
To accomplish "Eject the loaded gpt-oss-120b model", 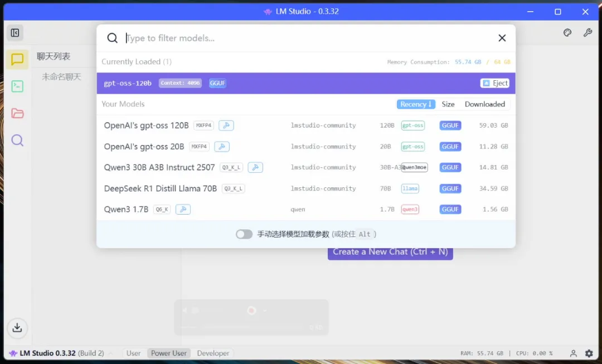I will pos(494,83).
